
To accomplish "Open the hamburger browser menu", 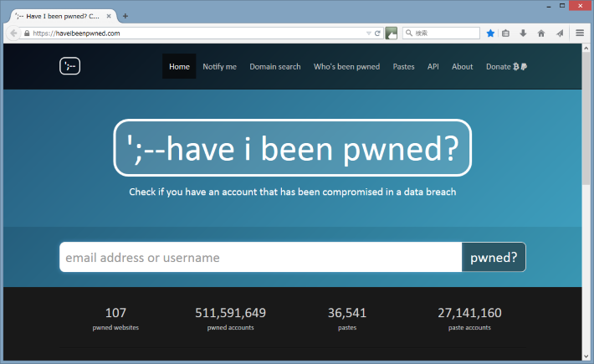I will point(580,33).
